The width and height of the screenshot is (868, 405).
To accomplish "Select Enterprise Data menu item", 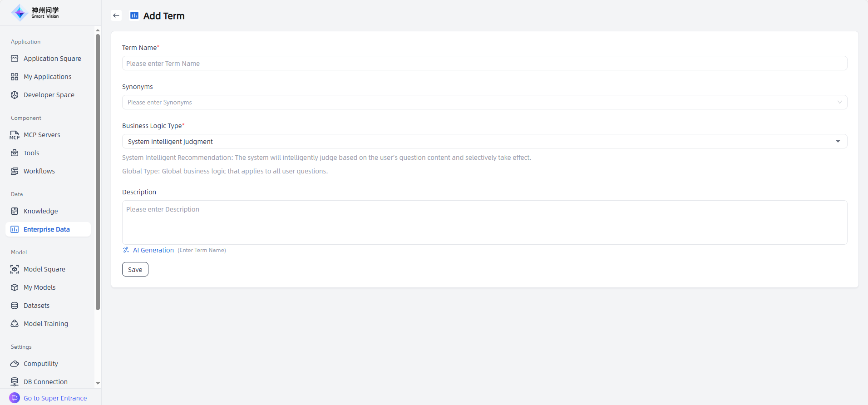I will click(x=46, y=229).
